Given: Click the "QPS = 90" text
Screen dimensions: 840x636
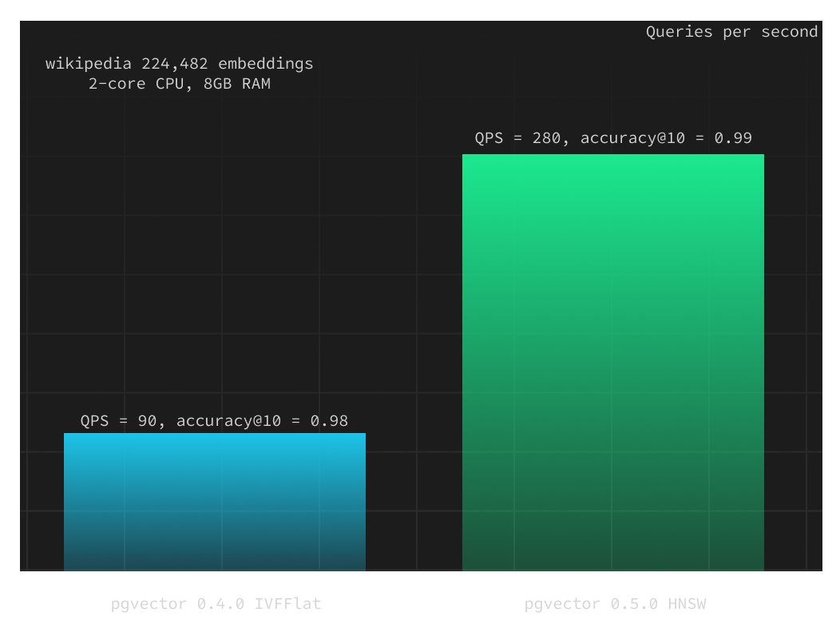Looking at the screenshot, I should point(118,421).
